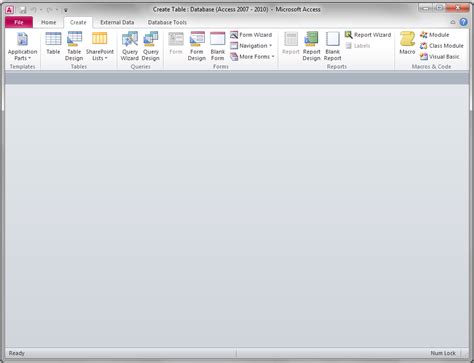Open the File tab
This screenshot has width=474, height=363.
click(x=19, y=22)
